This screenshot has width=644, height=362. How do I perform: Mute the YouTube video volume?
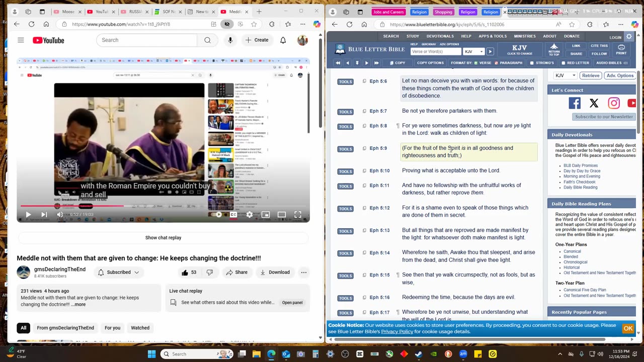(x=60, y=215)
